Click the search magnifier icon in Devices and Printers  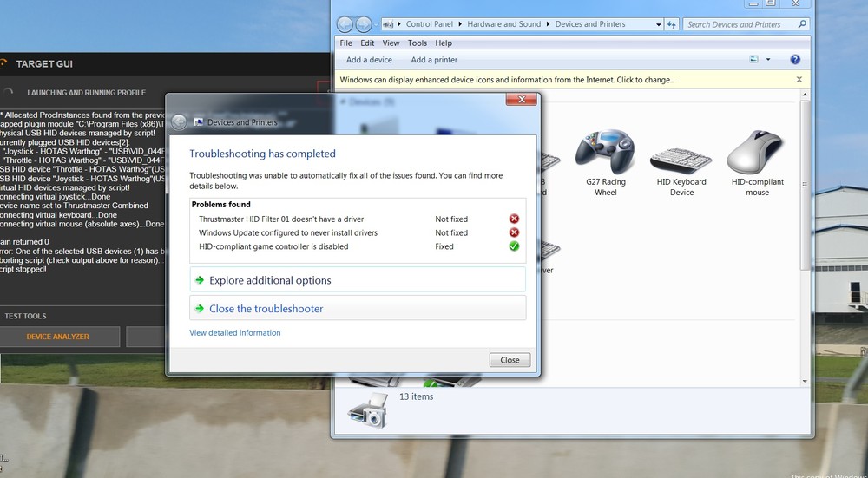pos(802,24)
